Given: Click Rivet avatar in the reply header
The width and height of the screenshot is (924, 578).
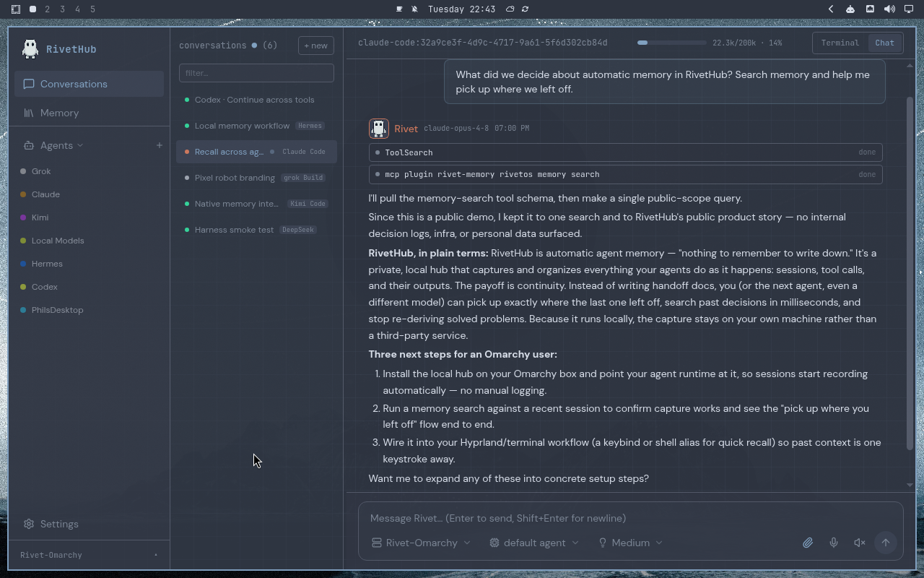Looking at the screenshot, I should (x=378, y=128).
